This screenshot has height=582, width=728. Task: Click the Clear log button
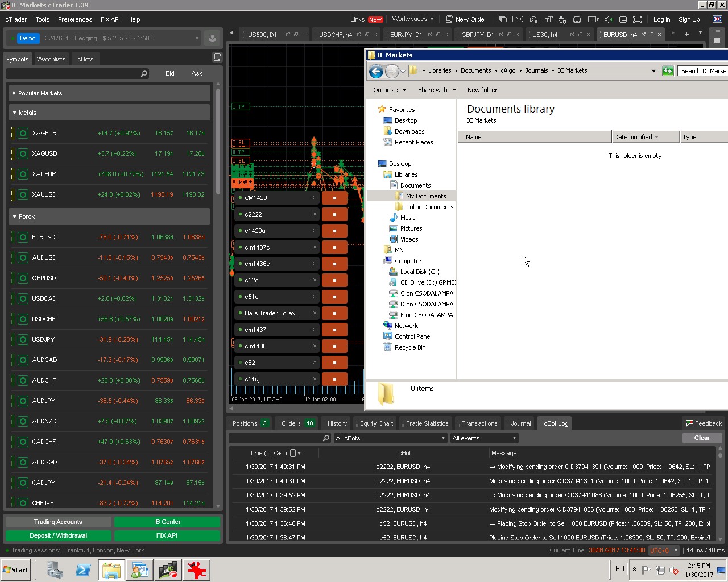tap(702, 438)
